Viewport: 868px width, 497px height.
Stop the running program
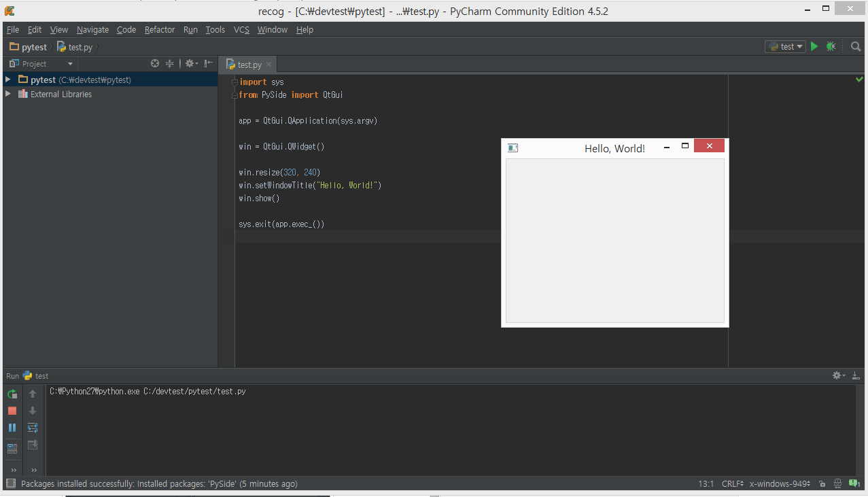12,411
